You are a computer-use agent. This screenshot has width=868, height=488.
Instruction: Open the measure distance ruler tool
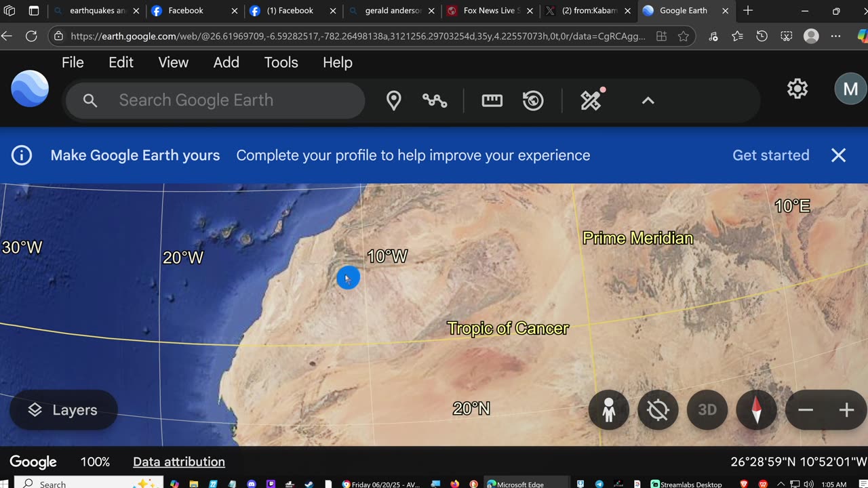[492, 100]
